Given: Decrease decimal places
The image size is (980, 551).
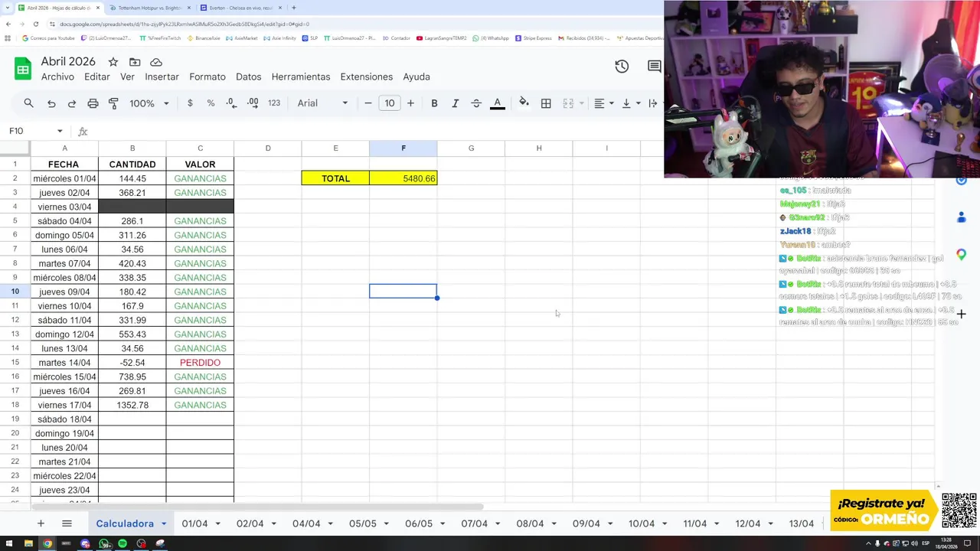Looking at the screenshot, I should [231, 103].
